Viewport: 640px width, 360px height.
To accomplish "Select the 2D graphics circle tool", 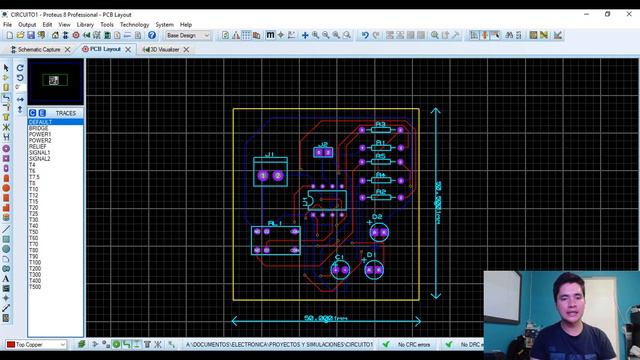I will (x=6, y=249).
